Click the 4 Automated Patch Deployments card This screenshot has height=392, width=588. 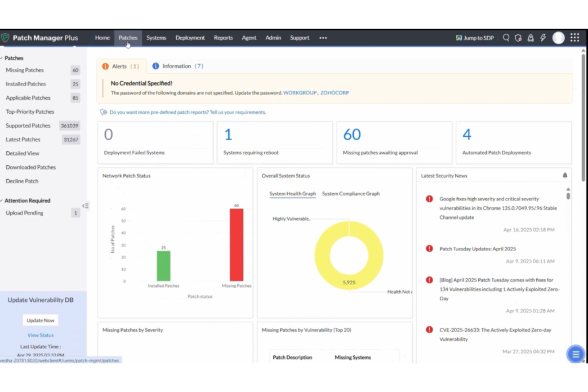coord(514,143)
